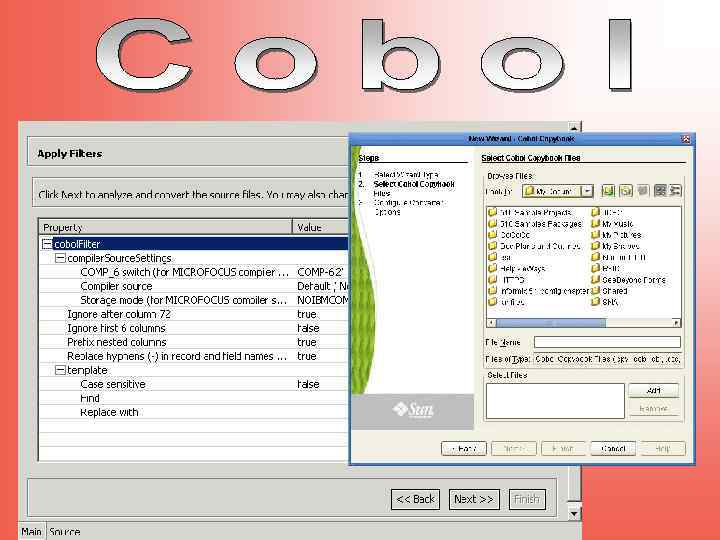Select the SNA folder icon
This screenshot has width=720, height=540.
pos(596,302)
